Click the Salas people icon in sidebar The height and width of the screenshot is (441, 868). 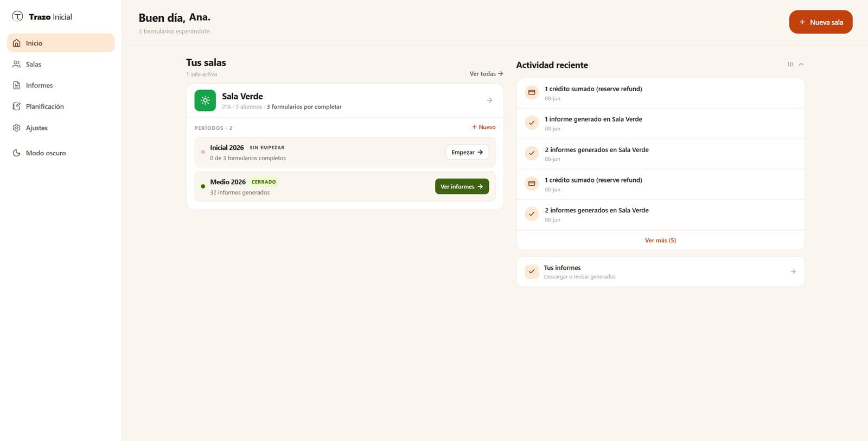click(16, 64)
